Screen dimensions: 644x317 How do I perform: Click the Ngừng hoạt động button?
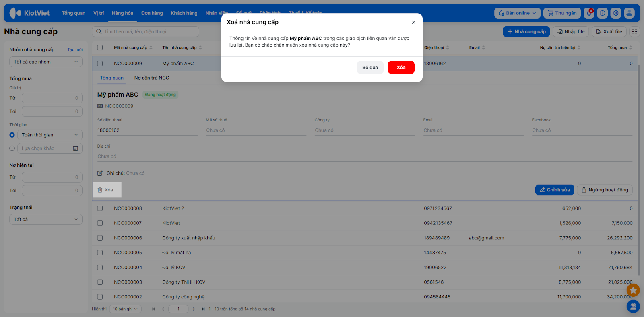605,190
